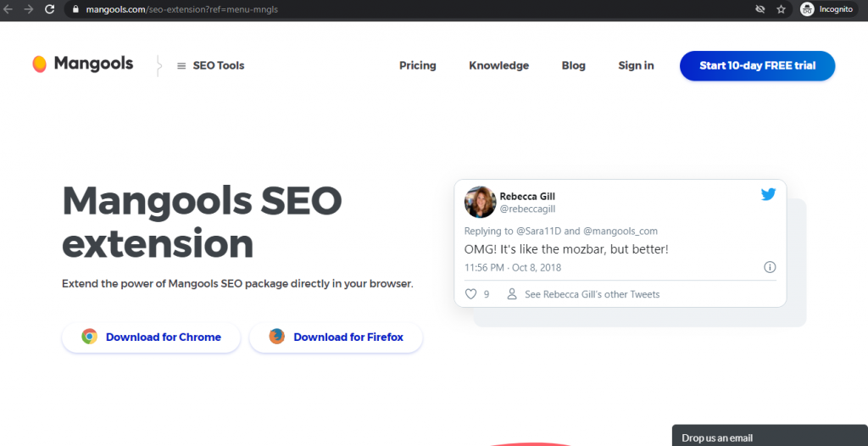Open the Knowledge menu item
The height and width of the screenshot is (446, 868).
pyautogui.click(x=498, y=65)
